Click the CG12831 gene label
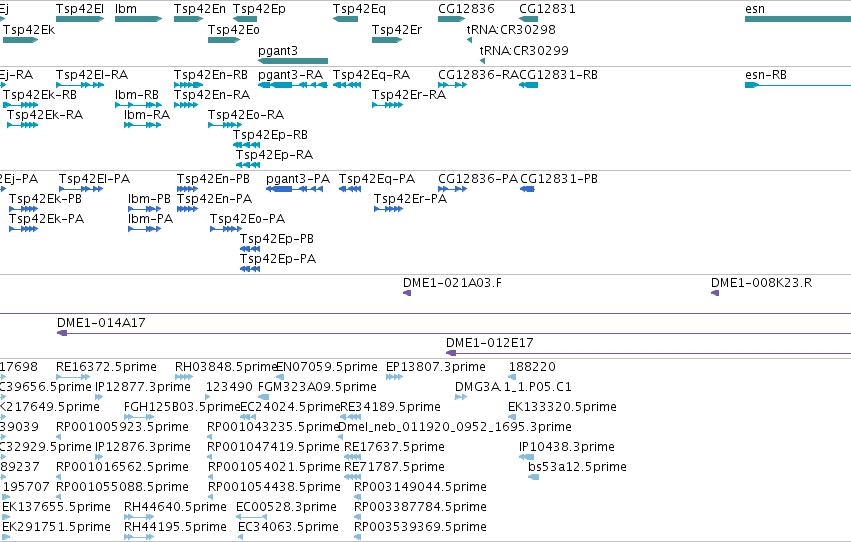 click(x=547, y=9)
